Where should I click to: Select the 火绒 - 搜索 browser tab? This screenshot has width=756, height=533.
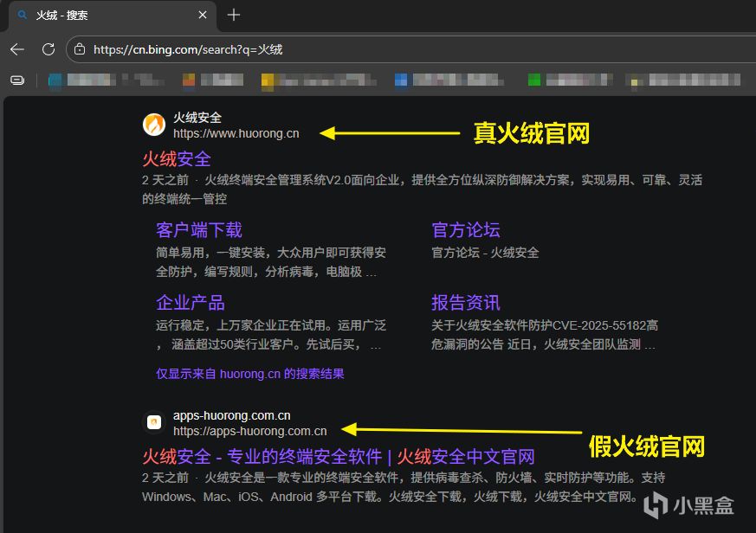tap(112, 16)
